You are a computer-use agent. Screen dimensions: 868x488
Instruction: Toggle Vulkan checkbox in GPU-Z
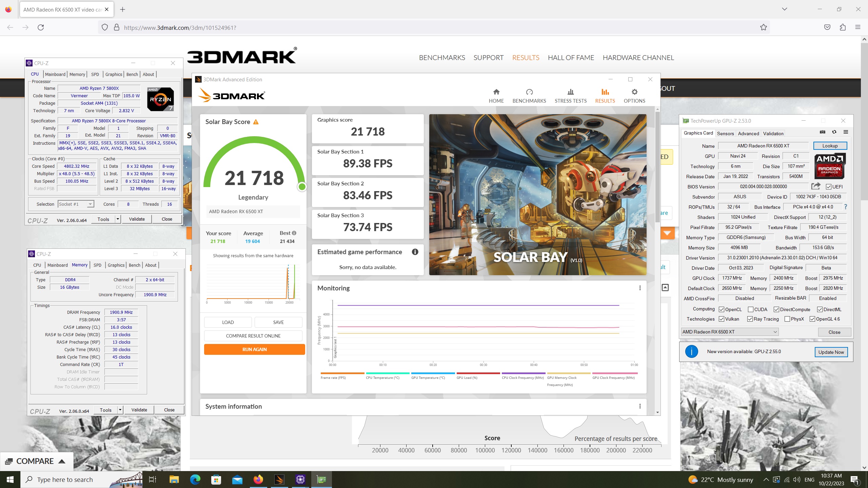(722, 319)
